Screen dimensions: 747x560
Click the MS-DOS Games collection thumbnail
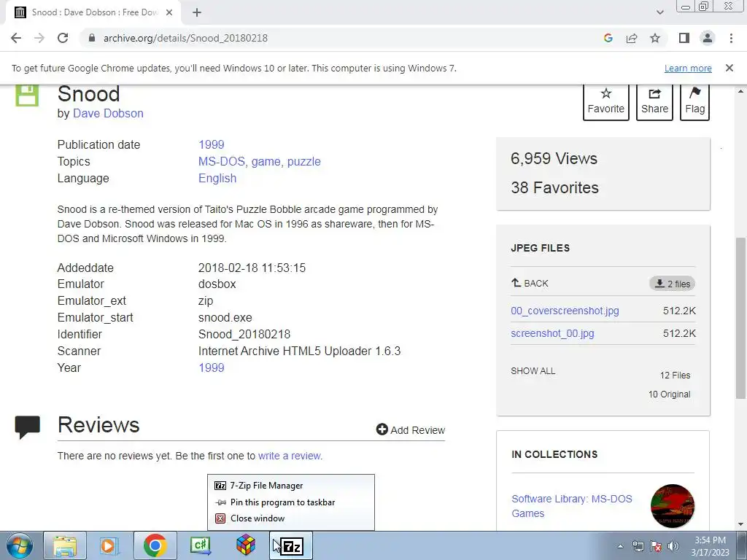tap(672, 506)
